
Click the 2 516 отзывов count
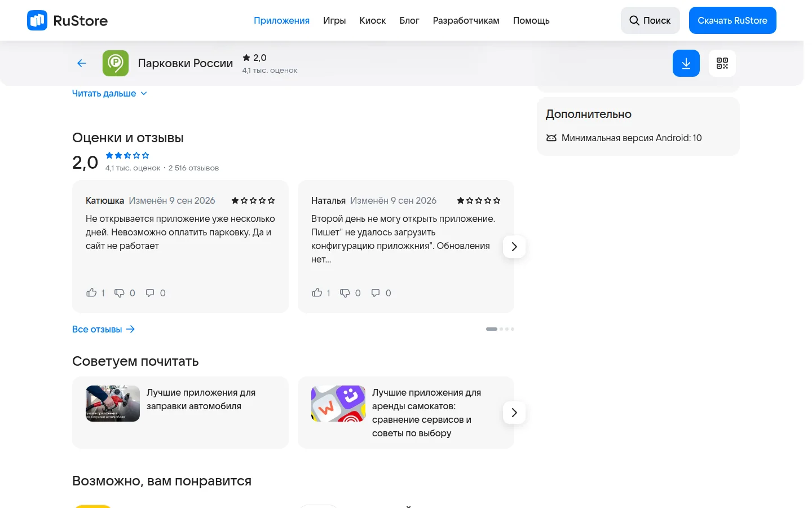pyautogui.click(x=193, y=168)
